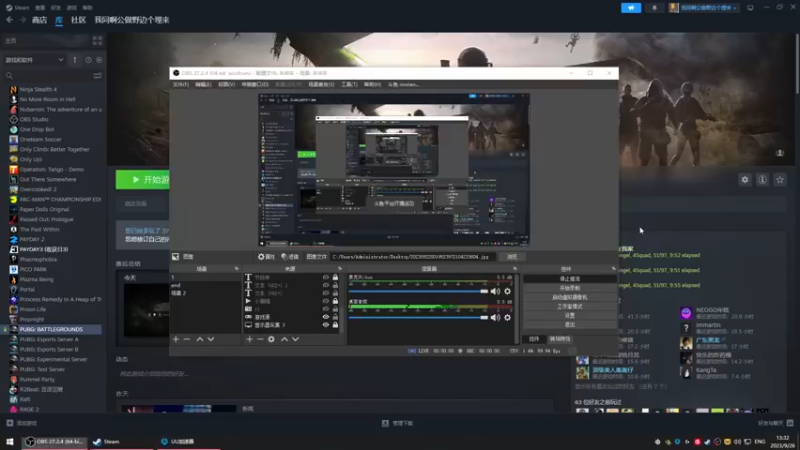Image resolution: width=800 pixels, height=450 pixels.
Task: Adjust 桌面音频 volume slider
Action: (x=418, y=317)
